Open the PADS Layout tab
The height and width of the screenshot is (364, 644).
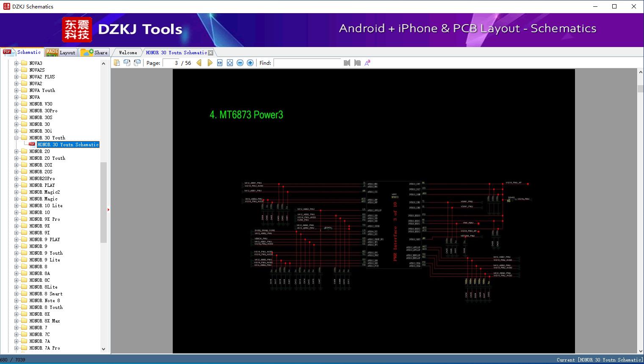click(x=61, y=53)
